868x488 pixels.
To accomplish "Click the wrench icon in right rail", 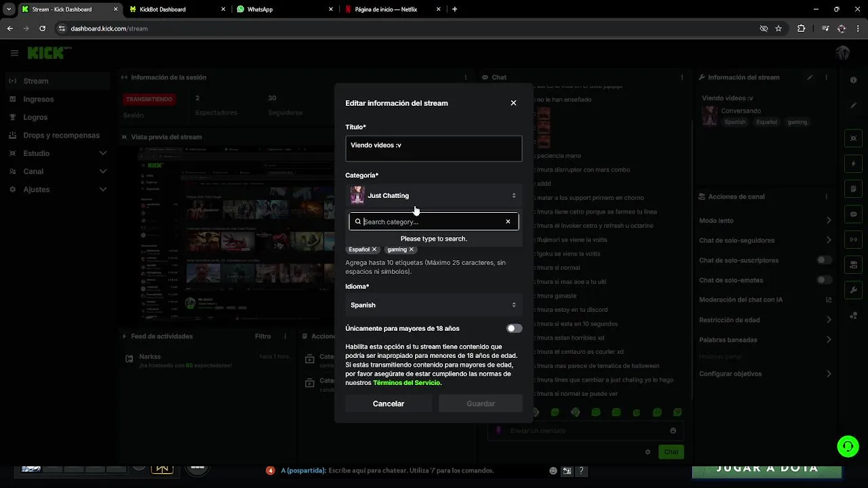I will pos(854,290).
